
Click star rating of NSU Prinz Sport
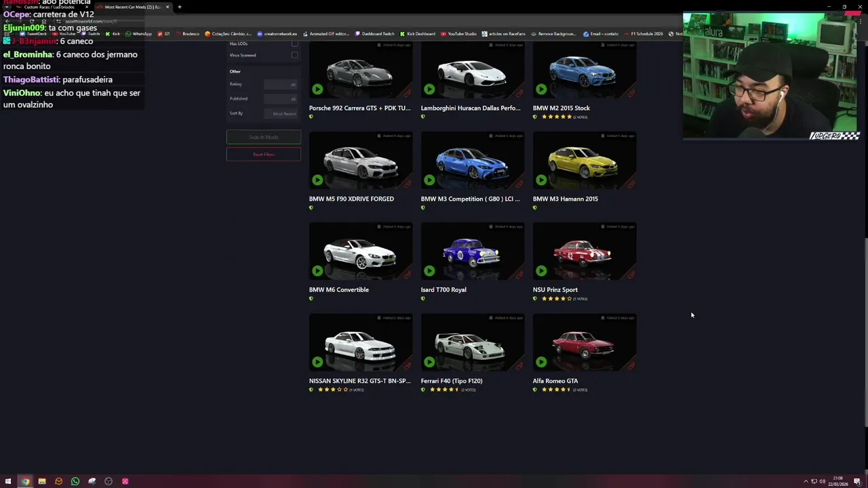(x=557, y=298)
